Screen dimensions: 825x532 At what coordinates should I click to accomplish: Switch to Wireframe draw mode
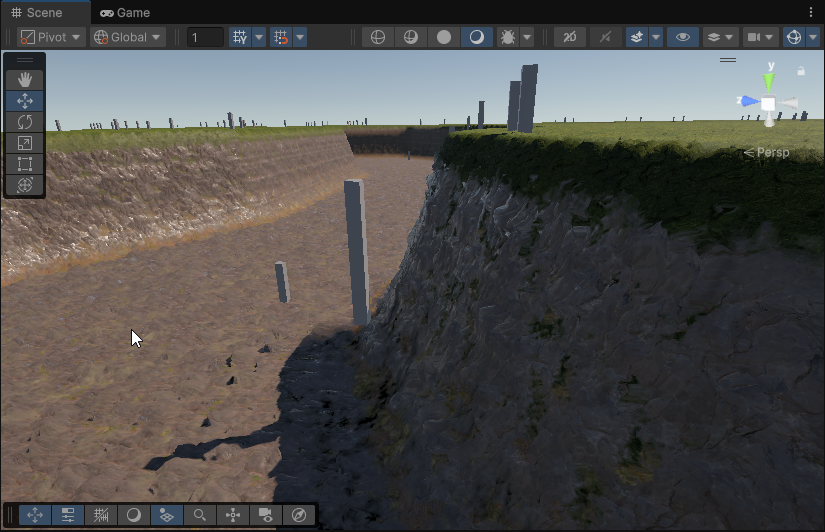point(378,37)
